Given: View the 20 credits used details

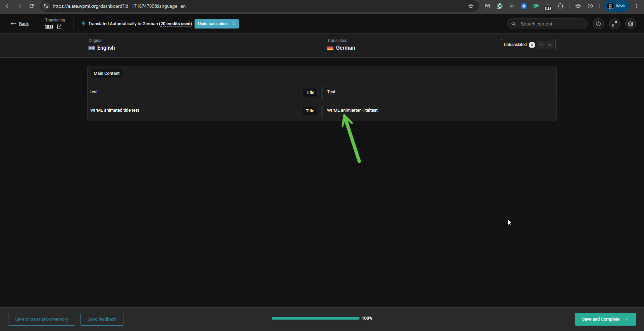Looking at the screenshot, I should pos(175,24).
